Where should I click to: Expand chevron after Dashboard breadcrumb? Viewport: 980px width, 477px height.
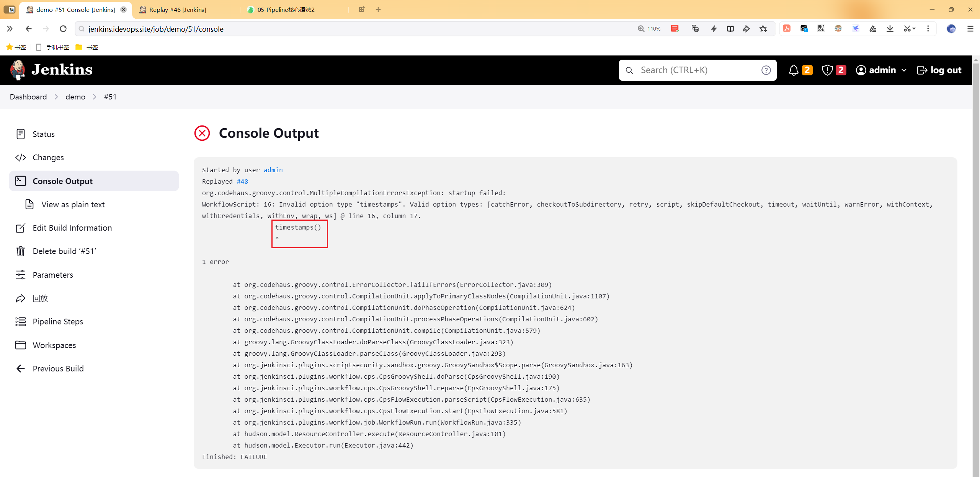pos(56,97)
